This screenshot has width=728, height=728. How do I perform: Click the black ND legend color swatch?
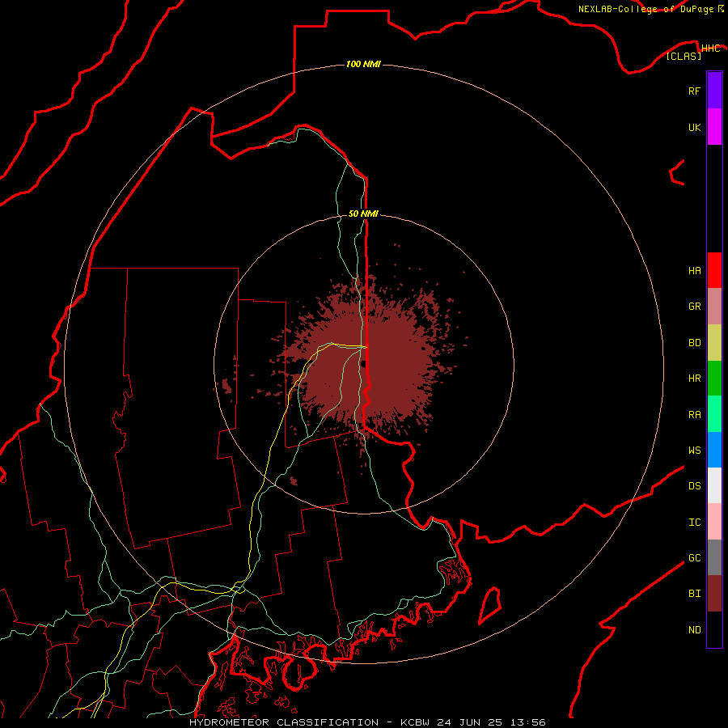pyautogui.click(x=714, y=629)
